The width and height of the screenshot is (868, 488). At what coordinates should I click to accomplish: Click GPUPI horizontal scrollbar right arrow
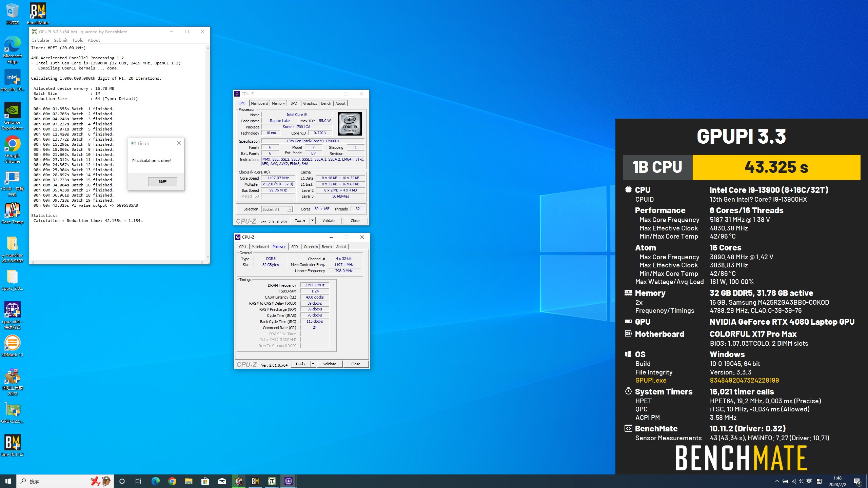202,262
